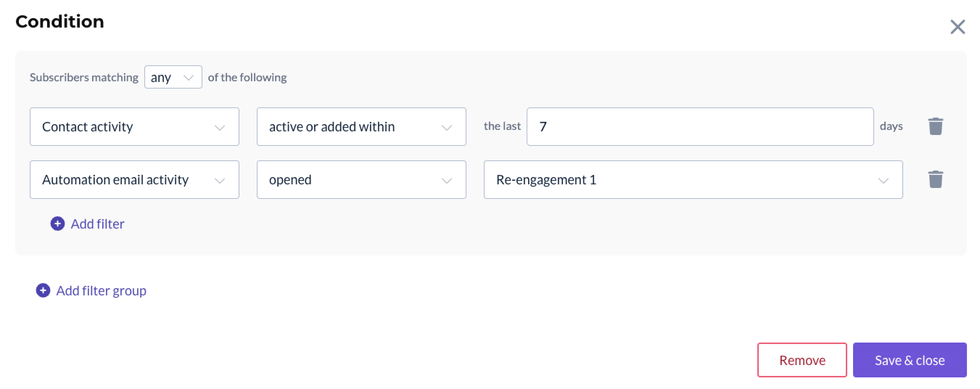This screenshot has height=389, width=980.
Task: Click the chevron in the Re-engagement 1 dropdown
Action: tap(883, 180)
